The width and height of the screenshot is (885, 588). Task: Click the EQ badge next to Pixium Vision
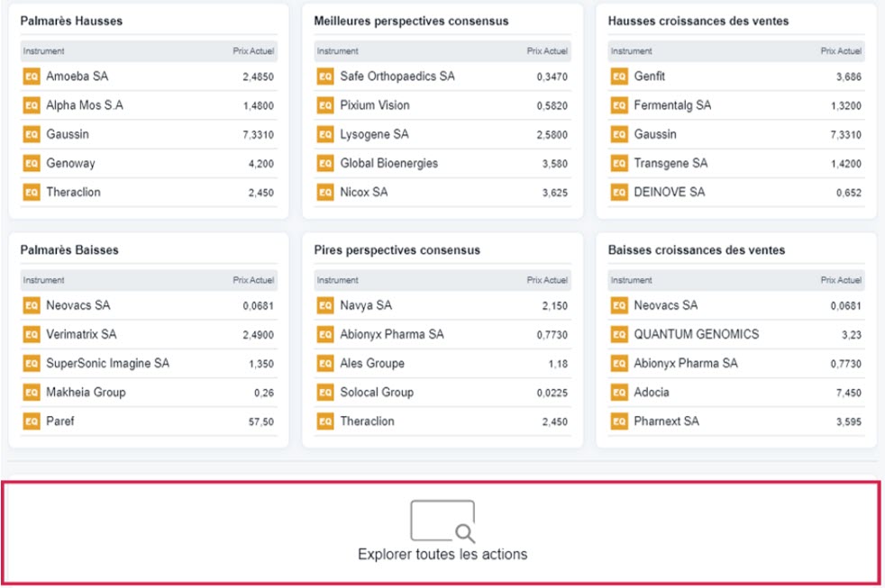click(x=325, y=105)
